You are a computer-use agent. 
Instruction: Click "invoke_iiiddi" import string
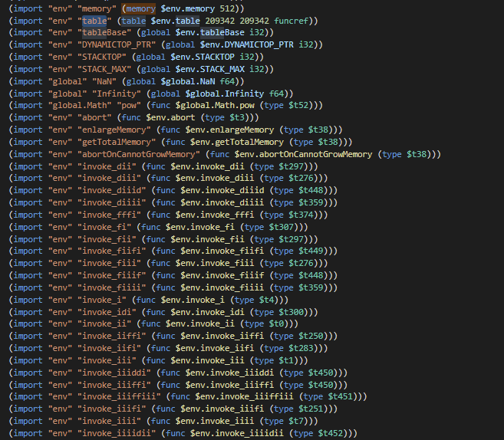click(114, 373)
